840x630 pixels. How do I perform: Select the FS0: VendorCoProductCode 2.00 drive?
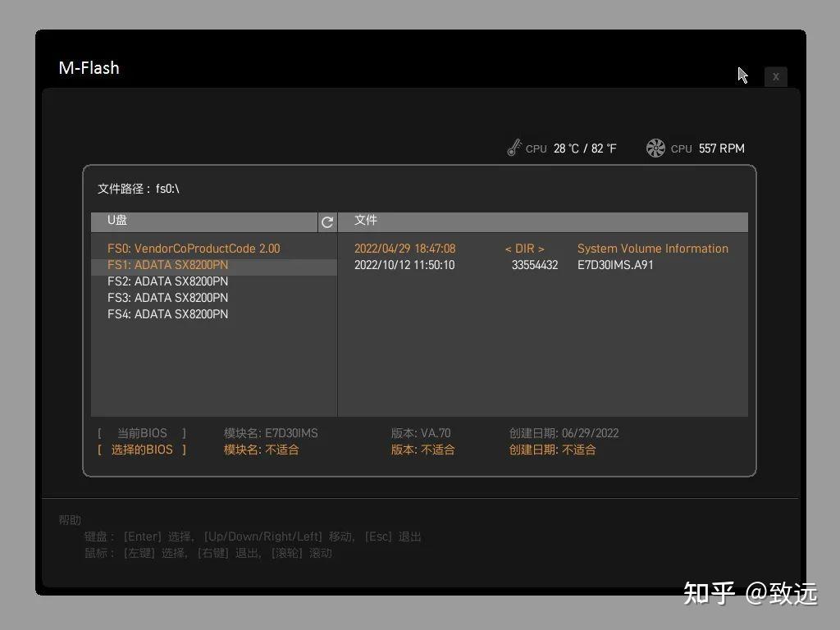tap(192, 248)
